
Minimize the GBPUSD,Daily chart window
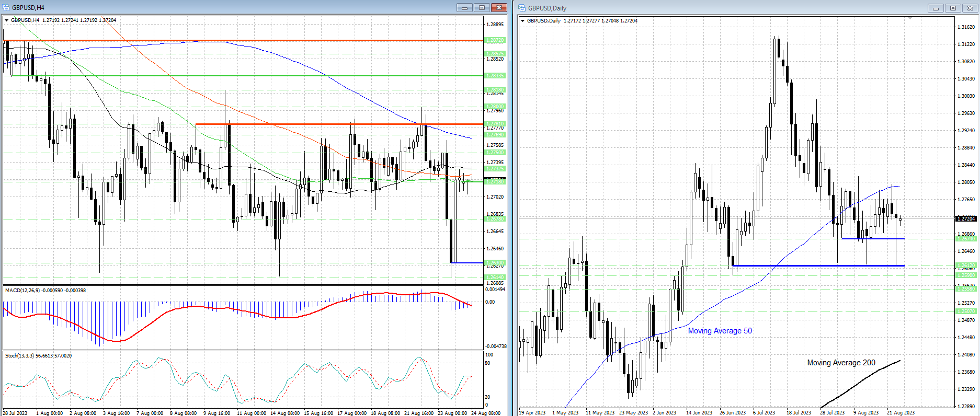pos(936,8)
